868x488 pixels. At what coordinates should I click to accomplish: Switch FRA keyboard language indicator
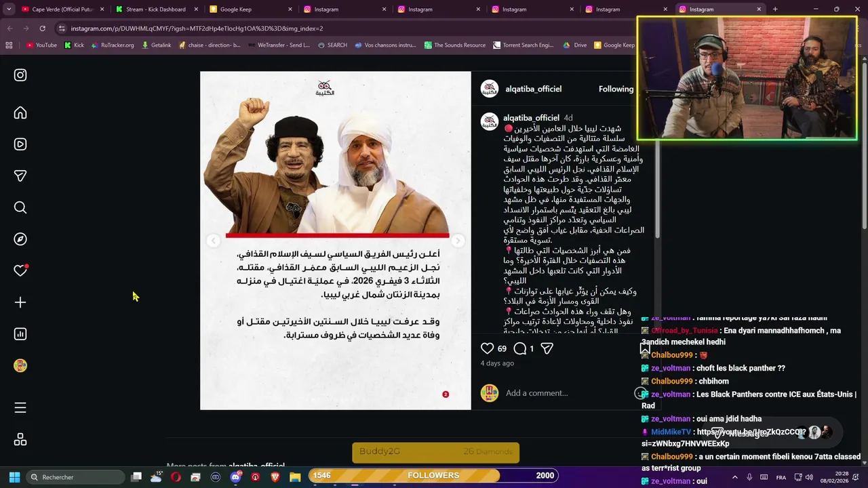[x=781, y=477]
